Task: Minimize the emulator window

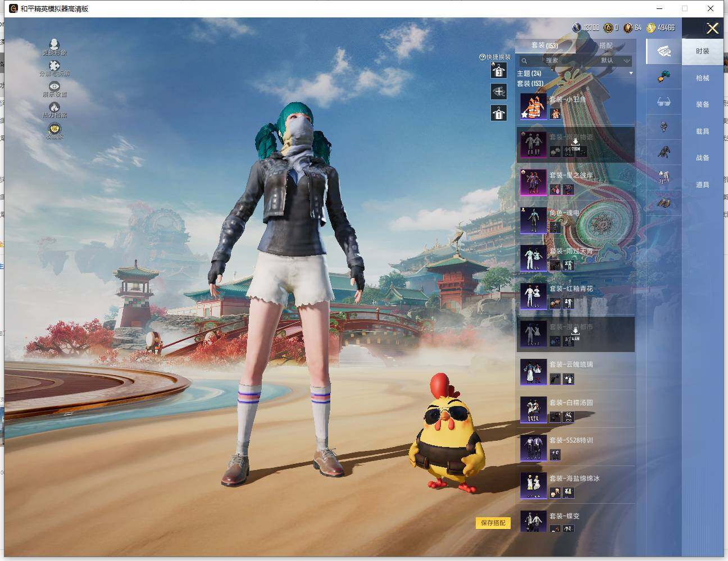Action: tap(659, 8)
